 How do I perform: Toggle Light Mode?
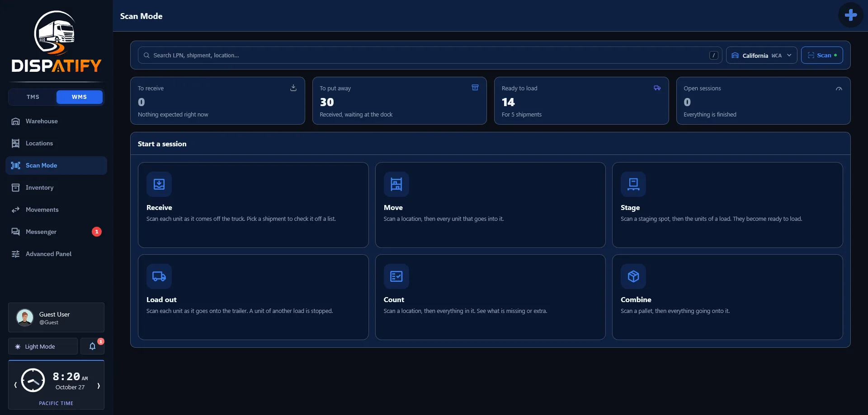point(43,346)
